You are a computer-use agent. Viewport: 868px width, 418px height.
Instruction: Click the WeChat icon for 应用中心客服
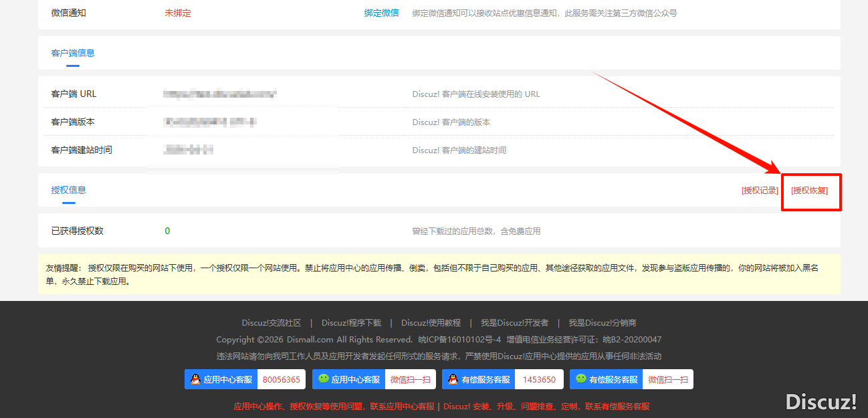click(323, 379)
